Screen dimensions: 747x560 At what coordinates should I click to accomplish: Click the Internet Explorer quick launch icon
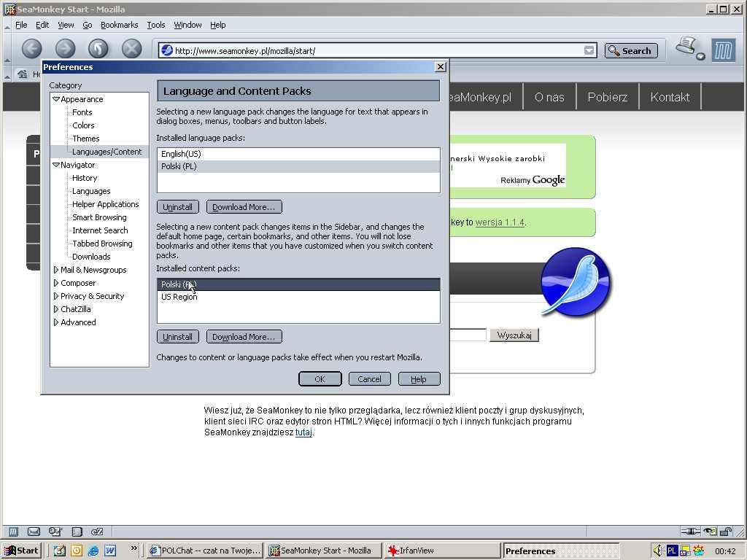pyautogui.click(x=93, y=551)
